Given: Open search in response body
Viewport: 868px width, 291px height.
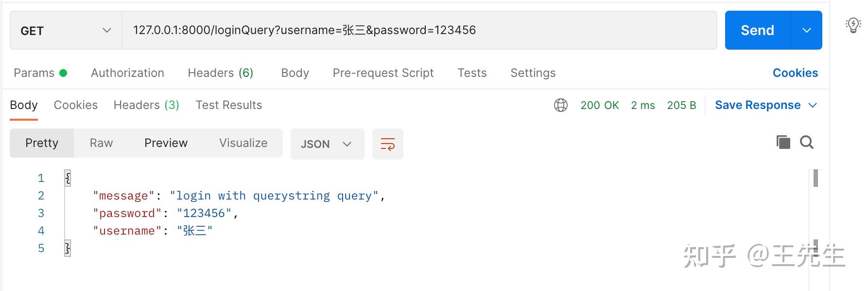Looking at the screenshot, I should tap(806, 142).
